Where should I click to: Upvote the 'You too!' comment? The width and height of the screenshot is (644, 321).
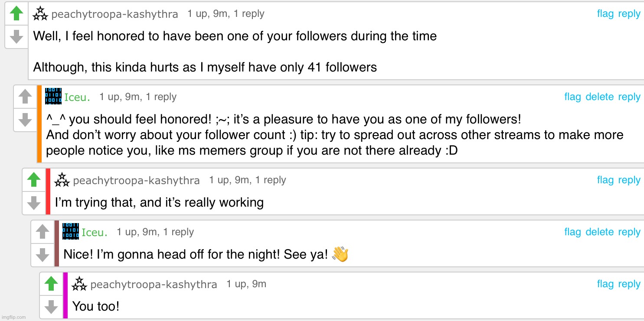[51, 284]
